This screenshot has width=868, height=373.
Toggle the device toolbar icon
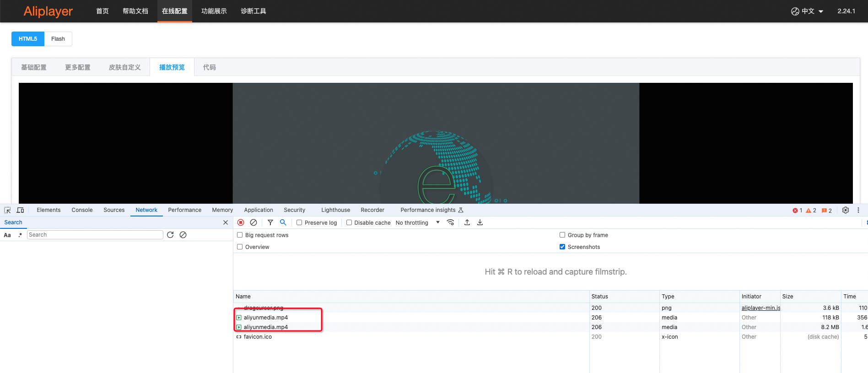click(20, 210)
